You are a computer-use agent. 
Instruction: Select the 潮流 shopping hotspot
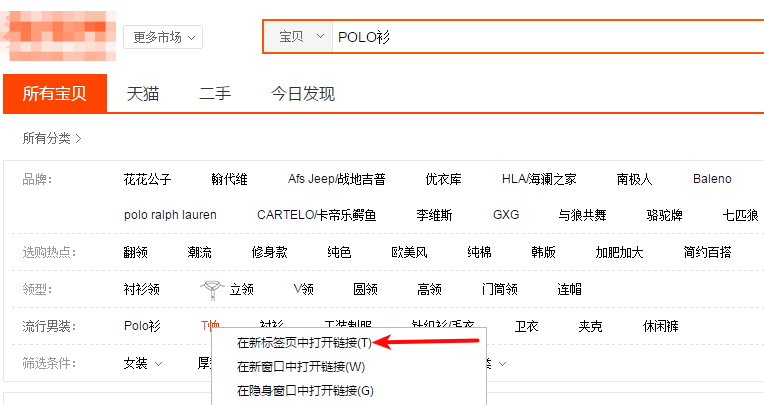click(x=199, y=252)
